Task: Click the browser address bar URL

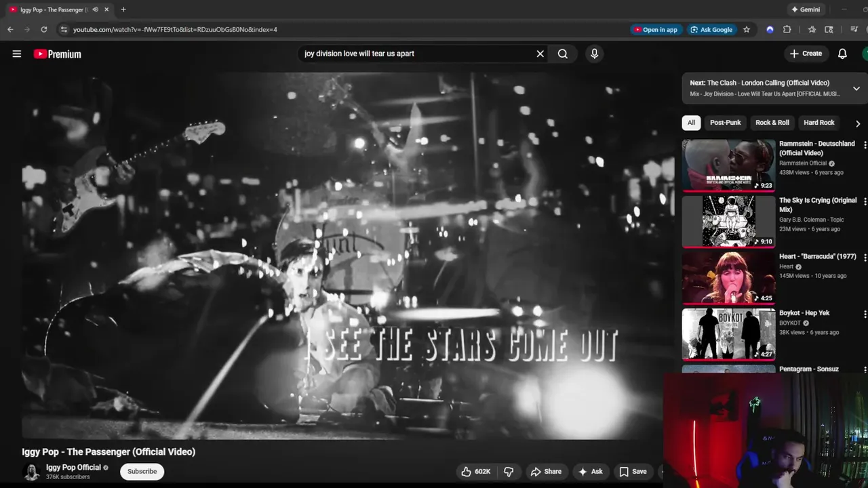Action: tap(175, 29)
